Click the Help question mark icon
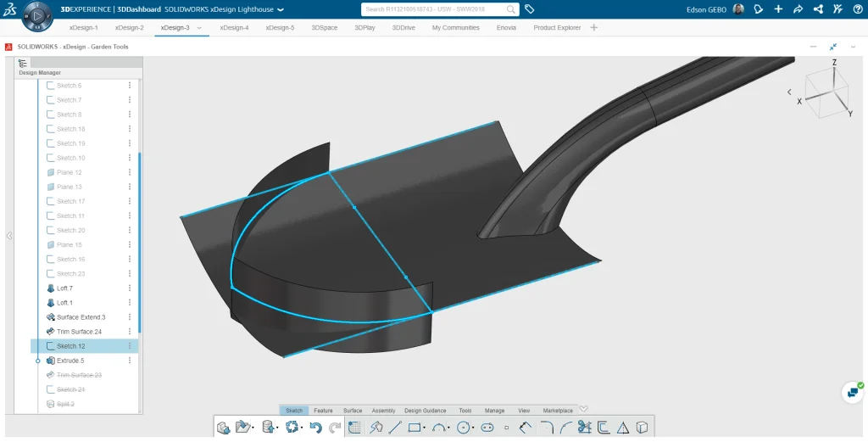The image size is (868, 442). click(857, 9)
